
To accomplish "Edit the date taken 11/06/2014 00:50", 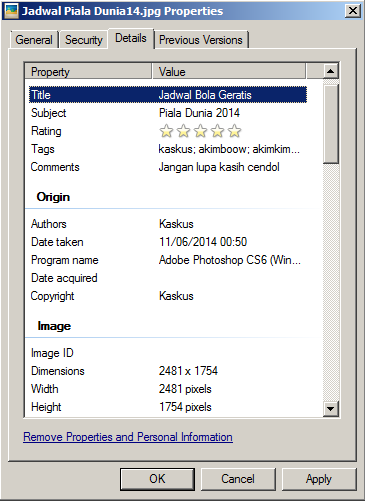I will click(203, 242).
